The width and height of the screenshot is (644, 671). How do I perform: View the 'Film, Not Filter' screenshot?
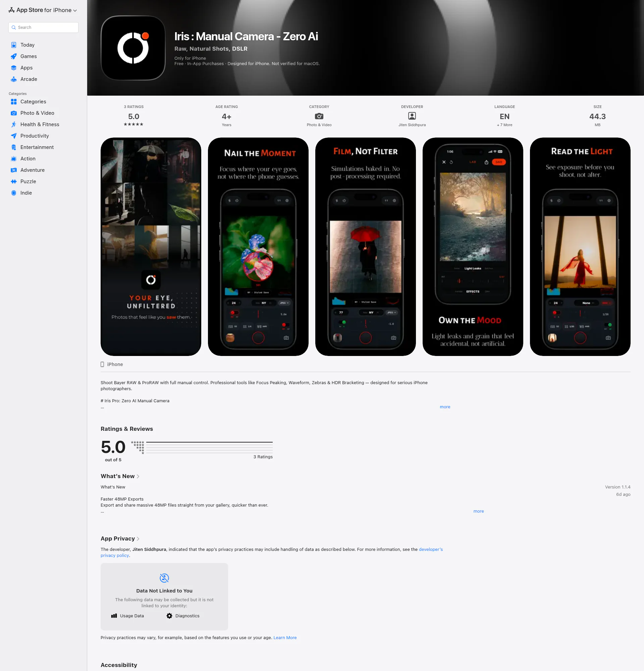point(366,247)
